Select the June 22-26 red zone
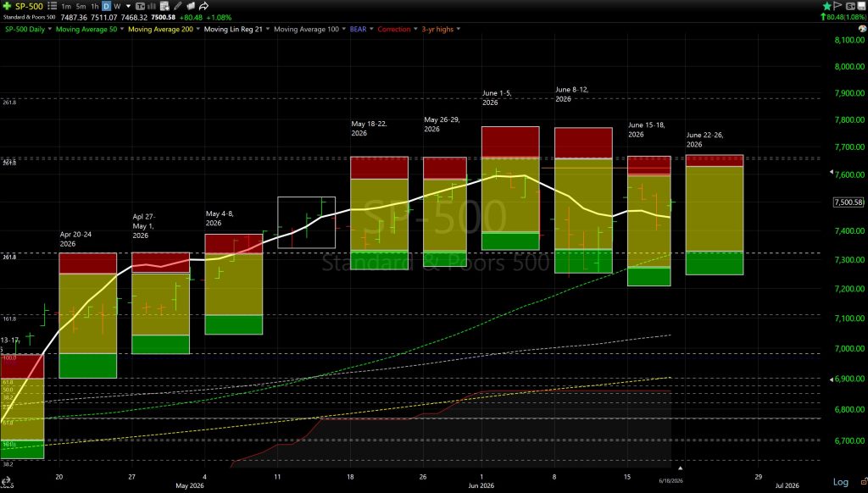The image size is (868, 493). 714,161
